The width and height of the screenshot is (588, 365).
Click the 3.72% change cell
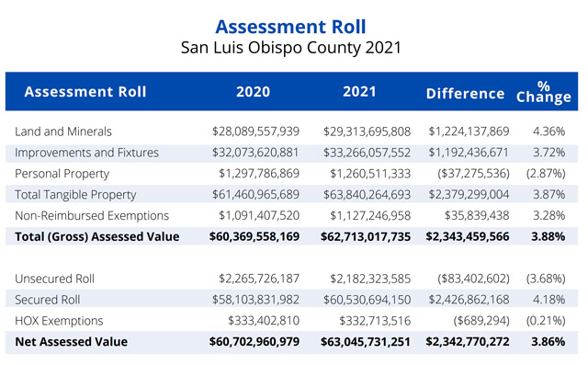pos(549,153)
